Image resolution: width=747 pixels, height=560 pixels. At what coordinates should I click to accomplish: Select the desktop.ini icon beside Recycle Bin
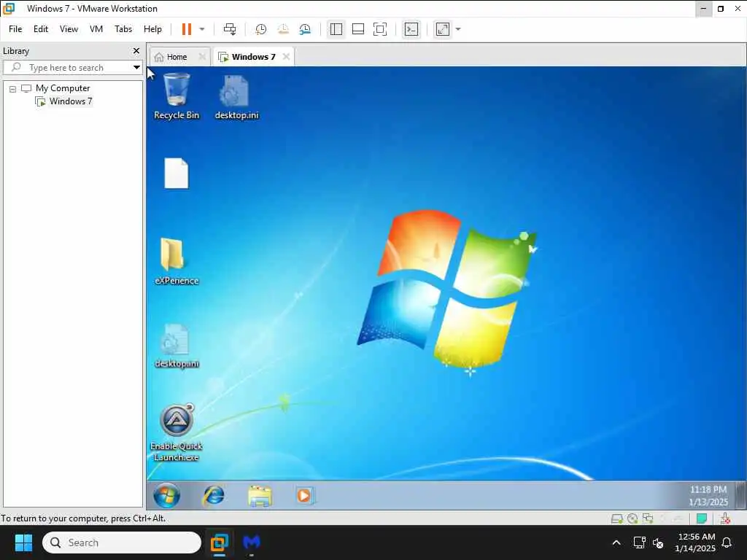point(236,97)
